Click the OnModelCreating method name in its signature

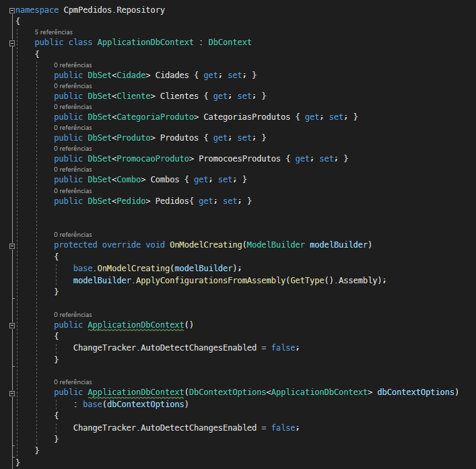[206, 245]
